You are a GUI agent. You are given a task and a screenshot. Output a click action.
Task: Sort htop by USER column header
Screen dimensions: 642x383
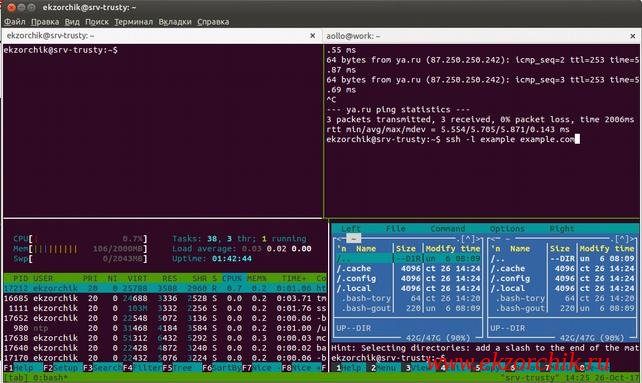click(x=43, y=278)
